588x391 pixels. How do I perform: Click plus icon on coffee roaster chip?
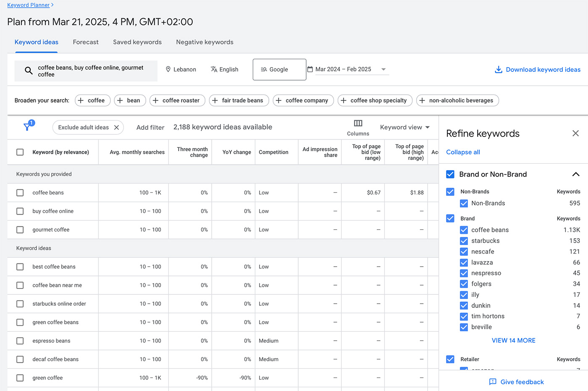pyautogui.click(x=155, y=100)
